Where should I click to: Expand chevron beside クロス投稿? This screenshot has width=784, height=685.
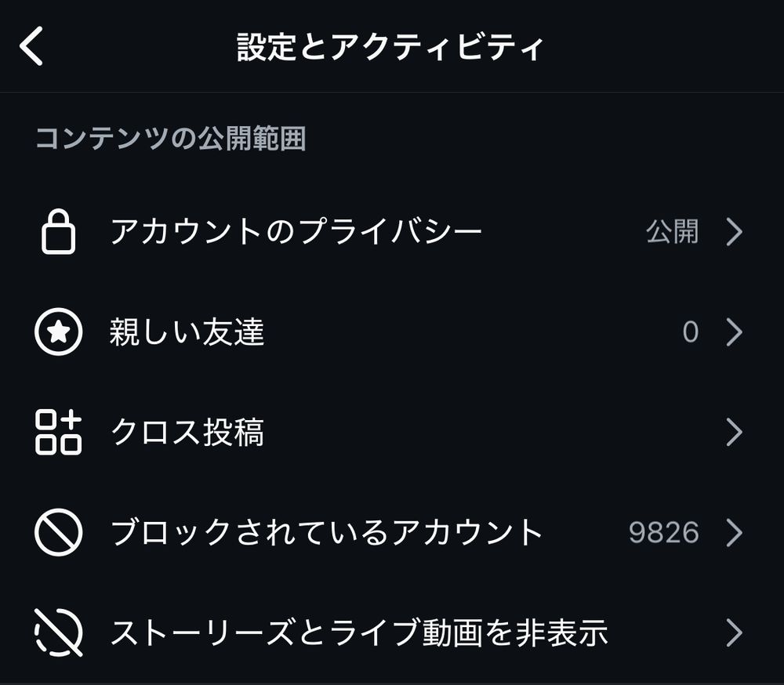tap(734, 432)
